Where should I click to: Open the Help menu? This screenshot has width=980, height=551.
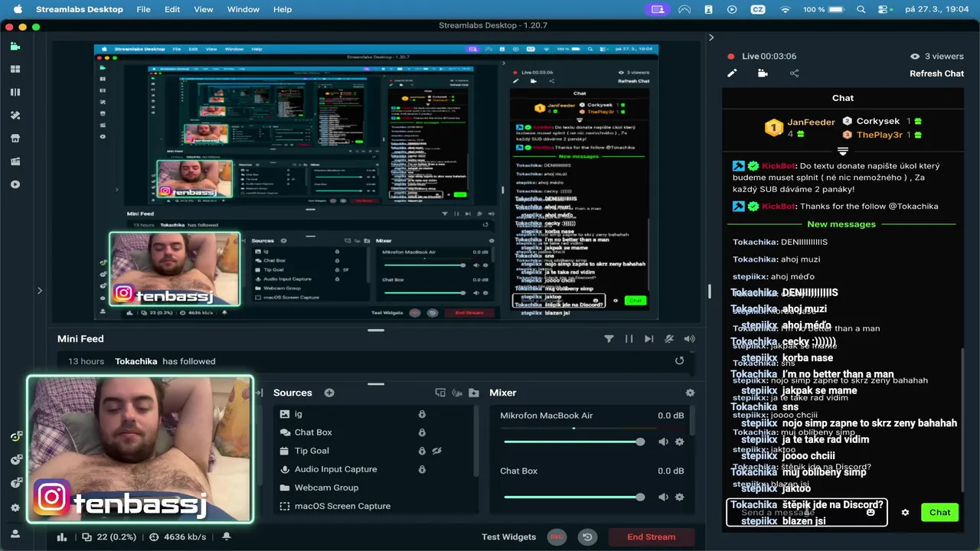click(283, 9)
